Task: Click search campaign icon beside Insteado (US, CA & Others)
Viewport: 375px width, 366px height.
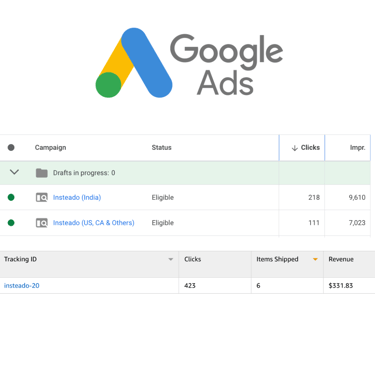Action: 42,223
